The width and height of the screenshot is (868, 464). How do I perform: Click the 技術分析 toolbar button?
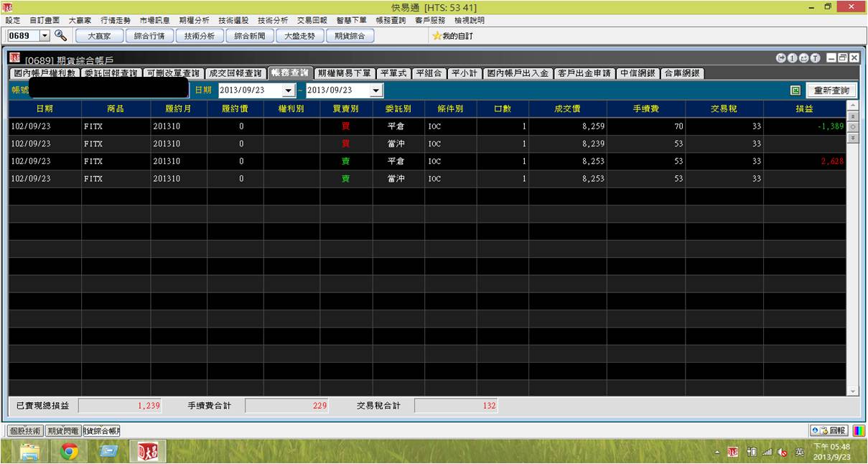click(x=200, y=36)
